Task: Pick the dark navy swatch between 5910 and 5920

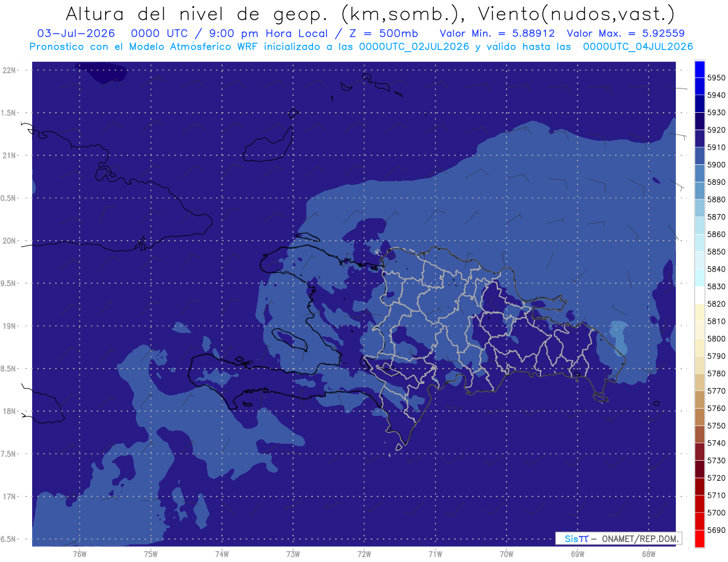Action: [699, 139]
